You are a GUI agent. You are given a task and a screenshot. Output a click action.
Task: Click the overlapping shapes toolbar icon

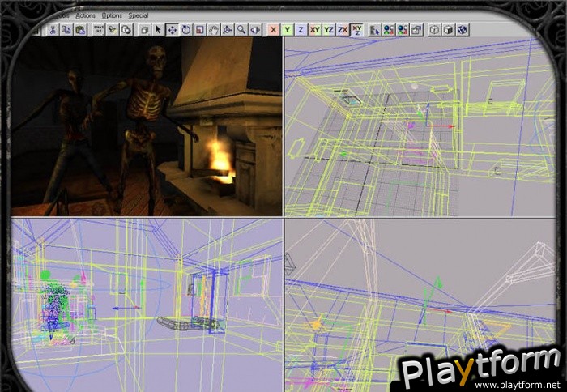[x=126, y=30]
